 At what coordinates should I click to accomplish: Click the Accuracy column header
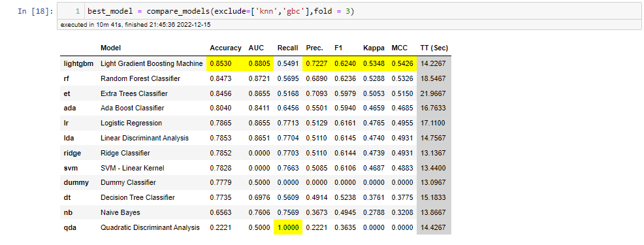pyautogui.click(x=225, y=48)
